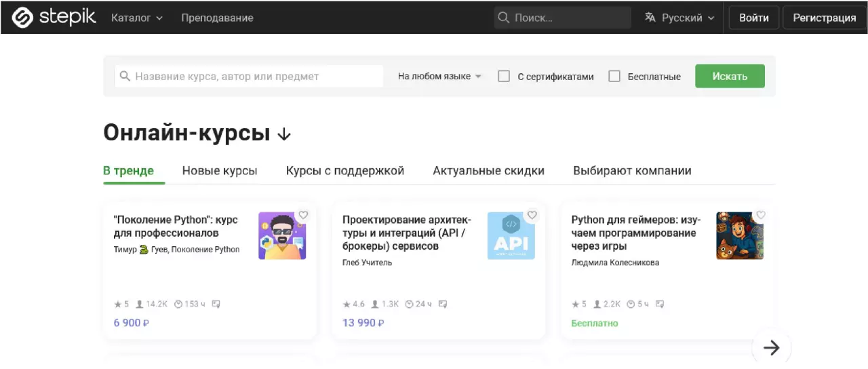The height and width of the screenshot is (369, 868).
Task: Favorite the "Поколение Python" course with heart icon
Action: [x=303, y=215]
